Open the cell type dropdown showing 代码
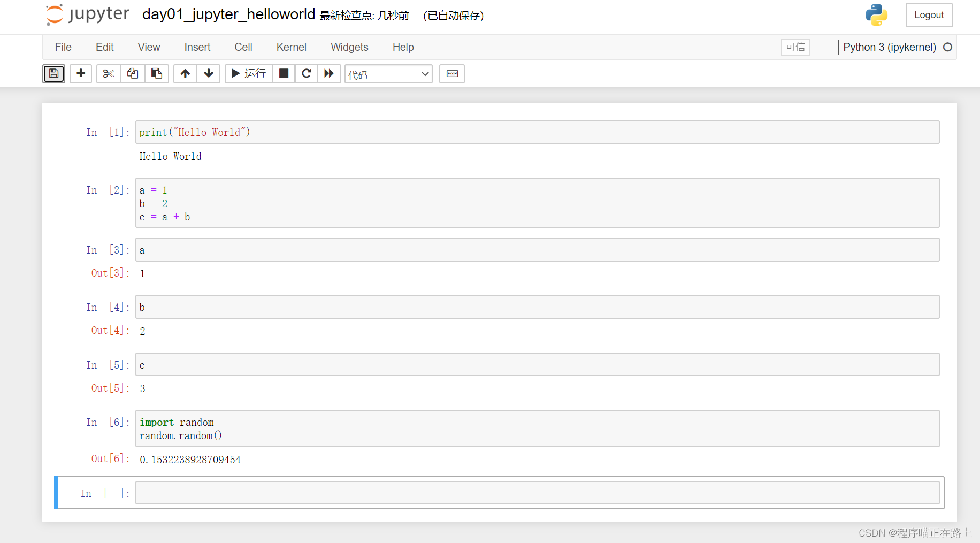The width and height of the screenshot is (980, 543). click(x=388, y=74)
